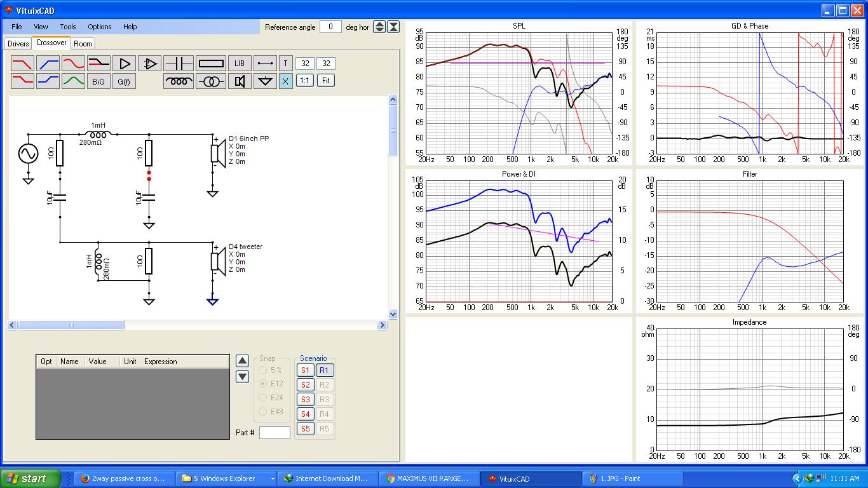Select the blue high-shelf filter block
Viewport: 868px width, 488px height.
48,81
